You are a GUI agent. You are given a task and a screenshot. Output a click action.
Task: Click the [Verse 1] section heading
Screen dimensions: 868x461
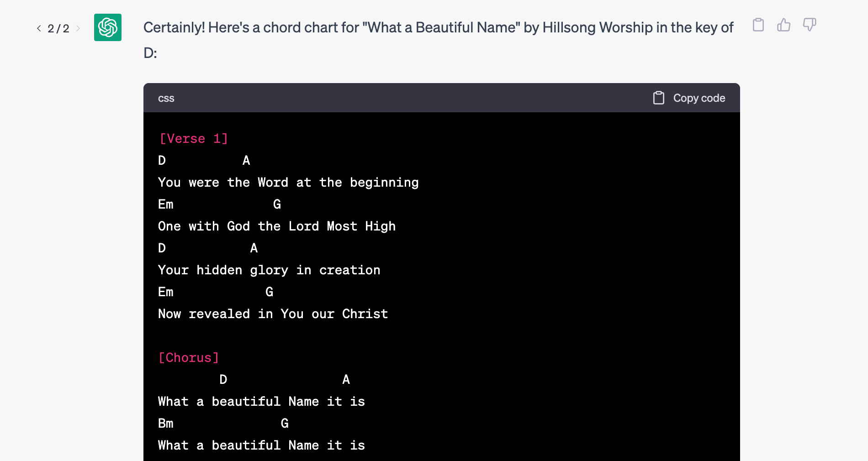pyautogui.click(x=194, y=138)
